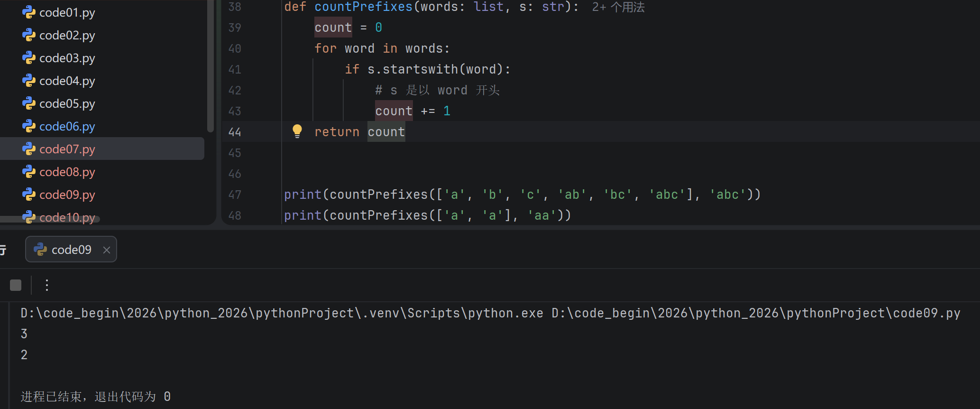Viewport: 980px width, 409px height.
Task: Click the project tree vertical scrollbar
Action: click(211, 66)
